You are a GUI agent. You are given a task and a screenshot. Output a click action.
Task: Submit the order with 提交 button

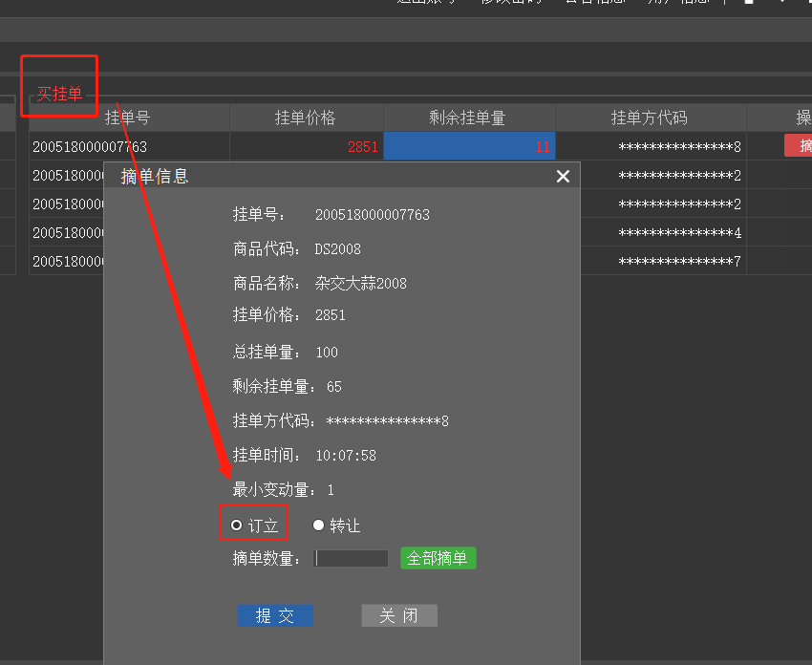pos(275,616)
